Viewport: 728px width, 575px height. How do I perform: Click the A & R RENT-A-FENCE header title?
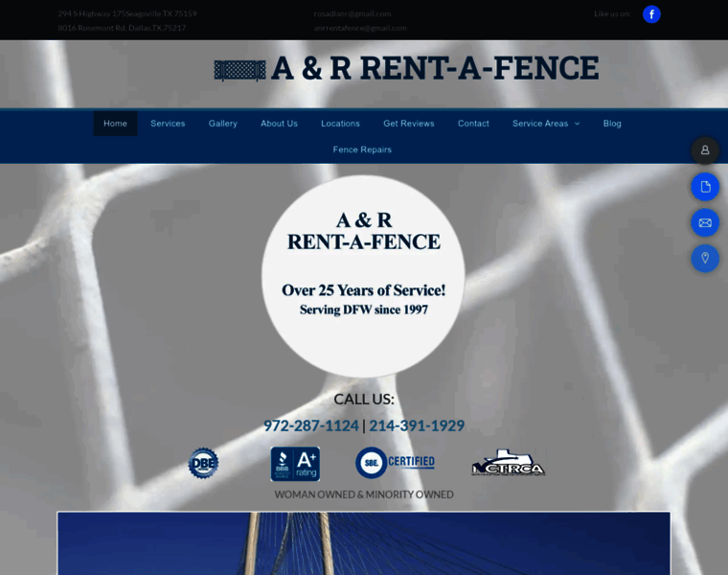435,68
